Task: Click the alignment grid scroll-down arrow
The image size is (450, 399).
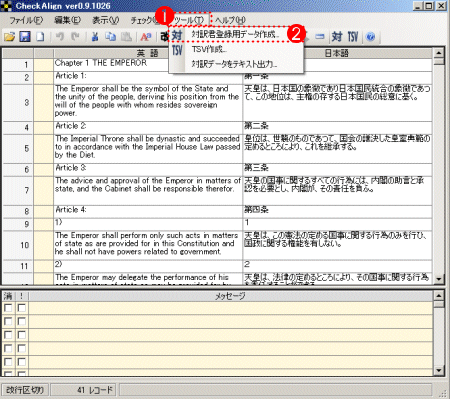Action: (439, 279)
